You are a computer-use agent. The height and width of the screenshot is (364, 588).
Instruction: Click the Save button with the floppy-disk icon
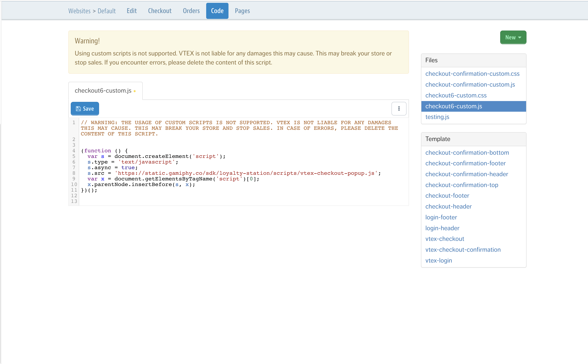point(85,108)
